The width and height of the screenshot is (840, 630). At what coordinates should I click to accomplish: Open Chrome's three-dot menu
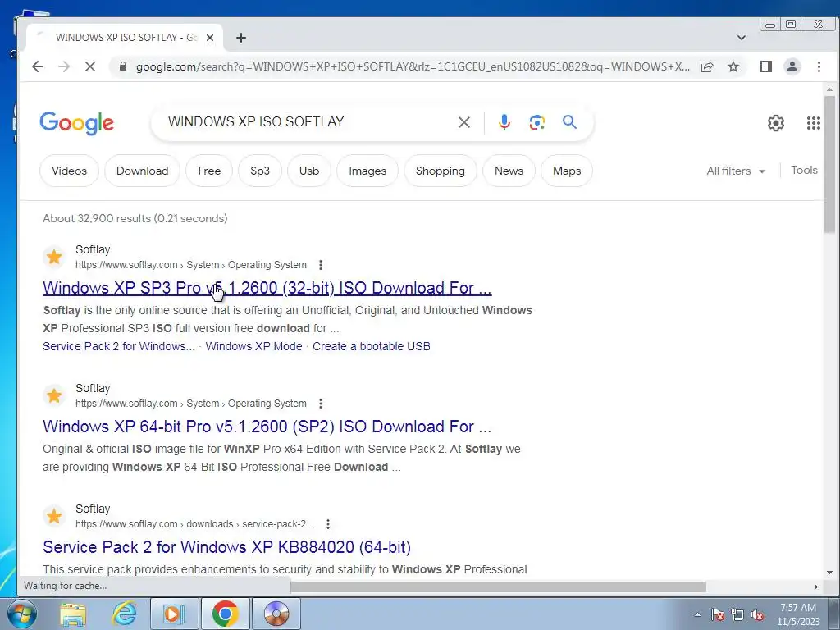point(819,66)
